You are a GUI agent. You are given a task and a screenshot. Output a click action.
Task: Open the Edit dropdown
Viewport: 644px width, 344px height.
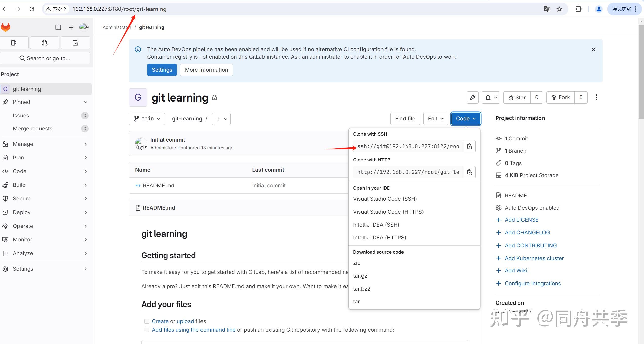click(x=435, y=118)
